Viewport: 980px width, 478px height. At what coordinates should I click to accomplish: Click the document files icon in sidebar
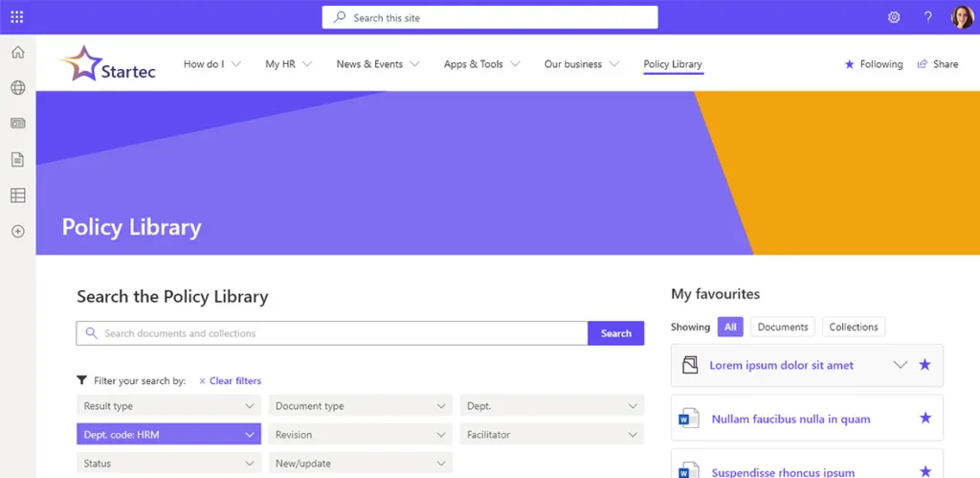17,159
